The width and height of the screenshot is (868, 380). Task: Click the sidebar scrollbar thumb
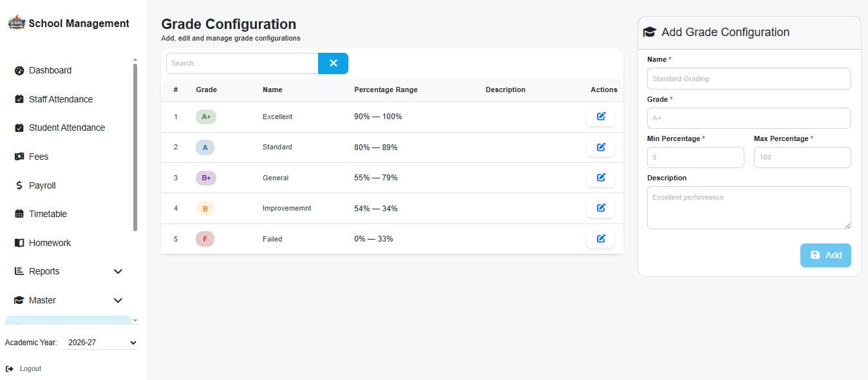(135, 147)
